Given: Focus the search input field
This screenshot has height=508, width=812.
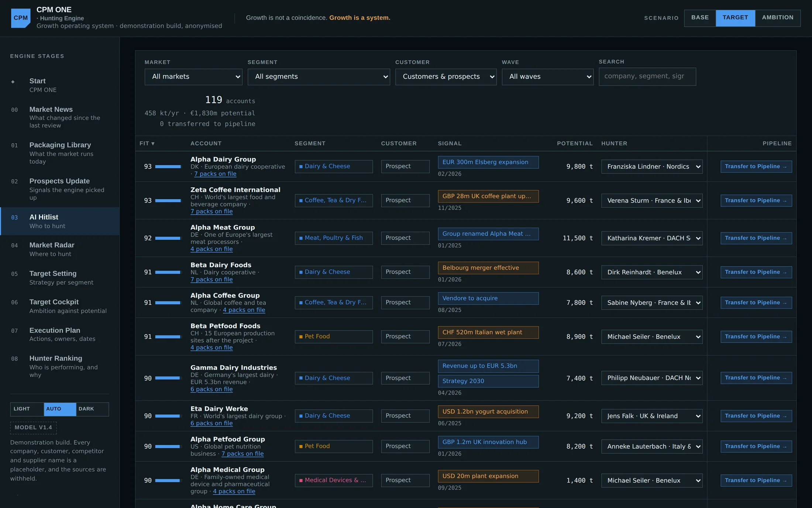Looking at the screenshot, I should click(x=647, y=76).
